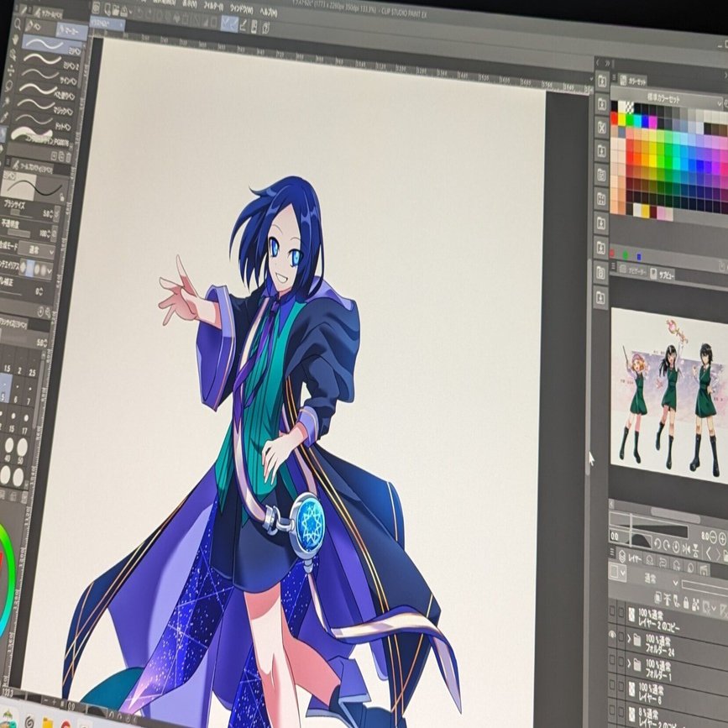Image resolution: width=728 pixels, height=728 pixels.
Task: Click the open file icon in command bar
Action: click(116, 11)
